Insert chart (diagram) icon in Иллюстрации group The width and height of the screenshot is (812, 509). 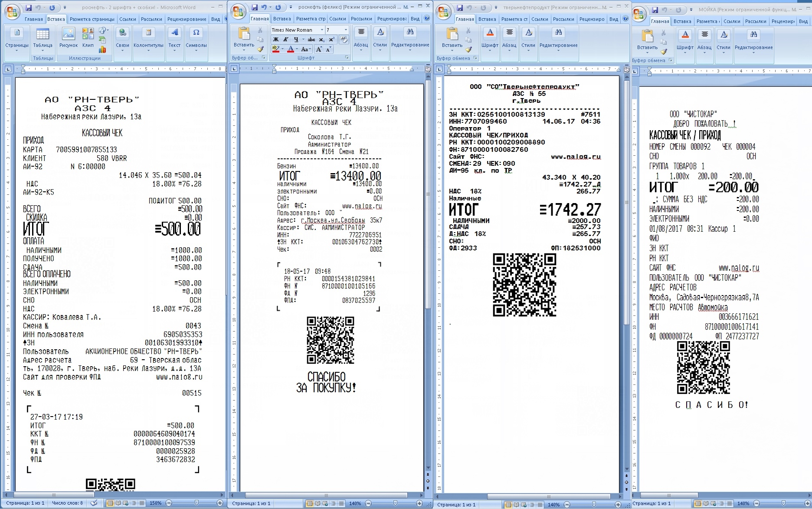click(x=102, y=49)
